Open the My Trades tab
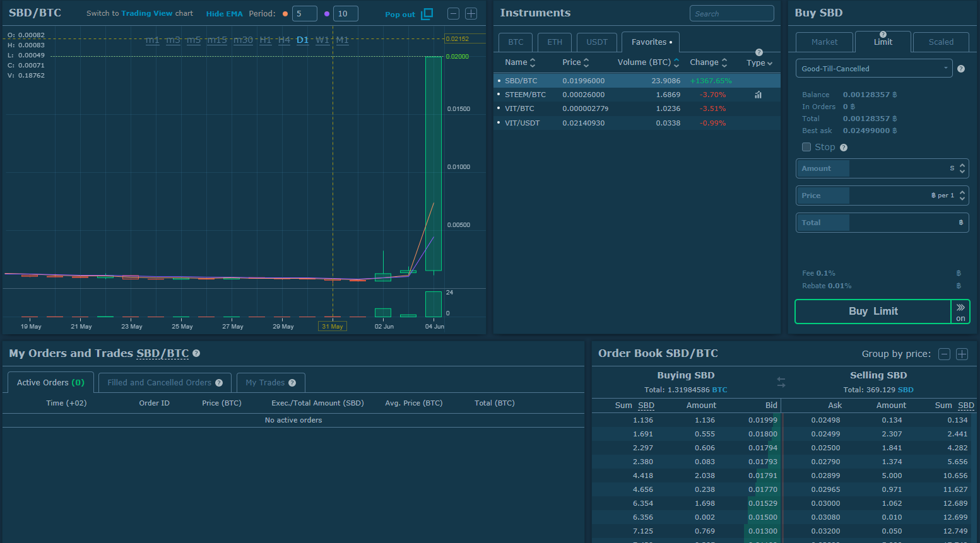980x543 pixels. [x=271, y=383]
